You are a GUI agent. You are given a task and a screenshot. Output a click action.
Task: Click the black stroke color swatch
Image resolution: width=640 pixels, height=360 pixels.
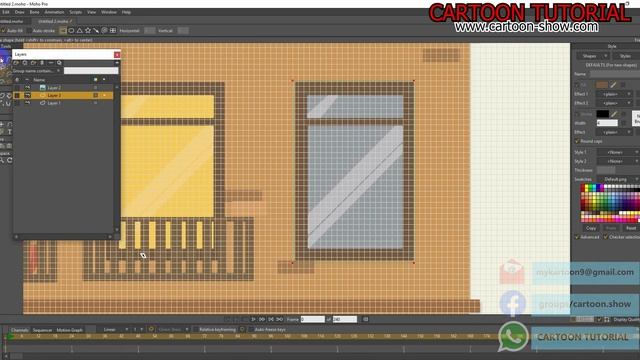602,114
